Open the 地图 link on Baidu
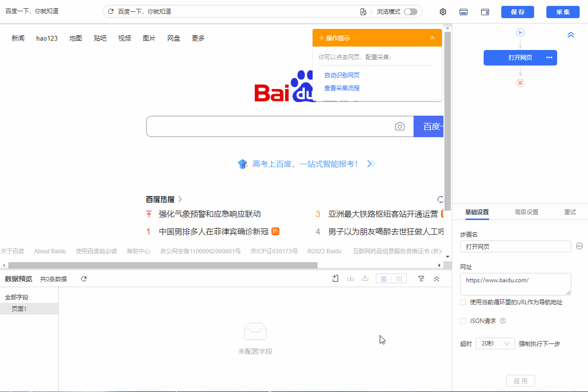This screenshot has height=392, width=588. tap(75, 38)
